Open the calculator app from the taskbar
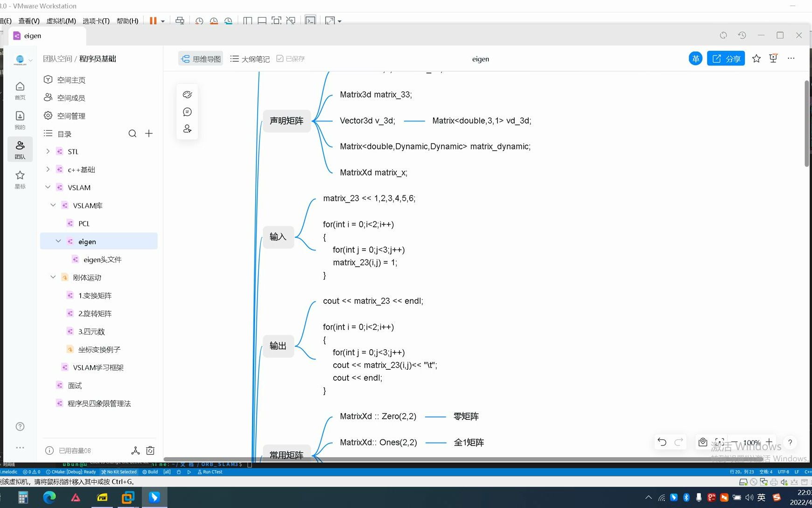 click(x=23, y=497)
